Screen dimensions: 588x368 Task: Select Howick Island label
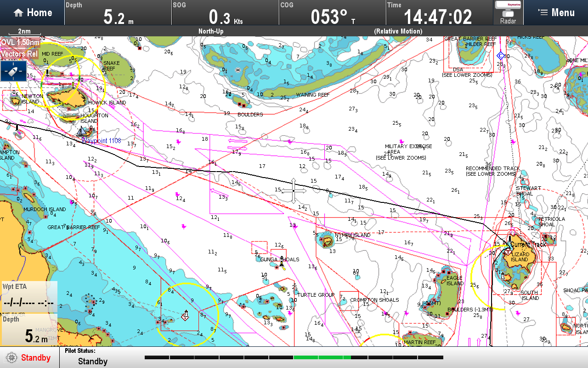pyautogui.click(x=107, y=103)
